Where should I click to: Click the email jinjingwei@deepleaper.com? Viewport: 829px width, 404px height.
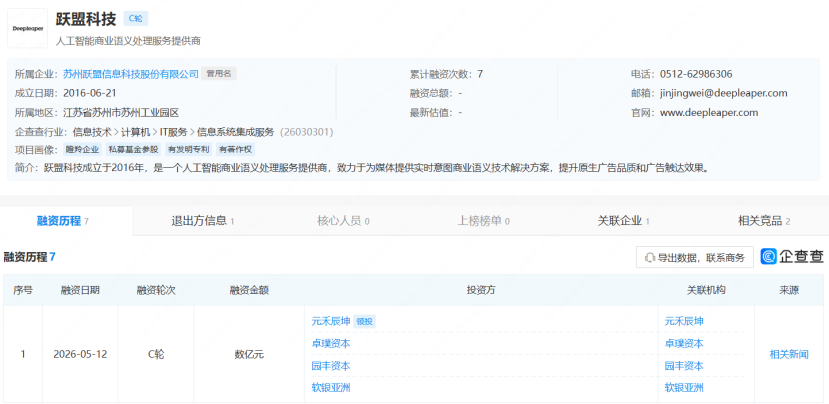click(x=724, y=93)
